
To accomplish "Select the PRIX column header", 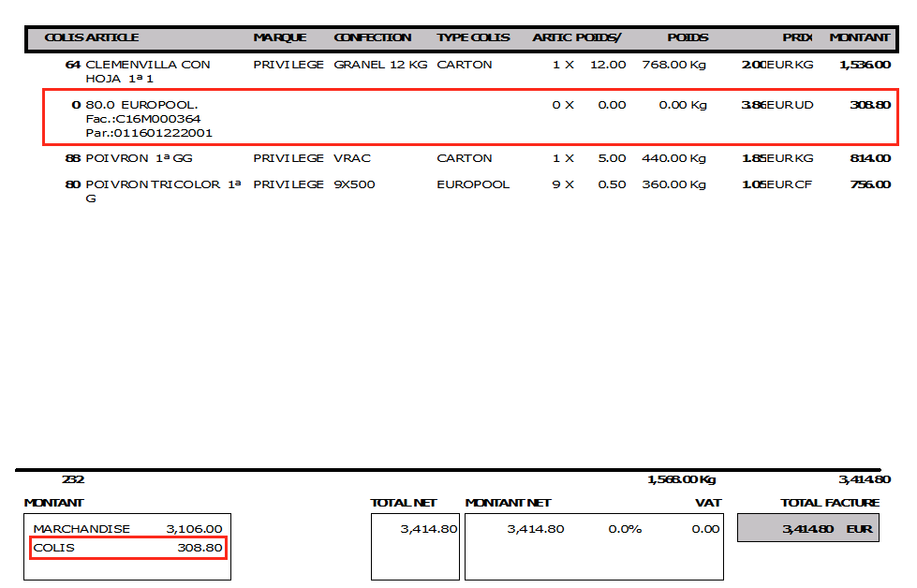I will pyautogui.click(x=796, y=37).
